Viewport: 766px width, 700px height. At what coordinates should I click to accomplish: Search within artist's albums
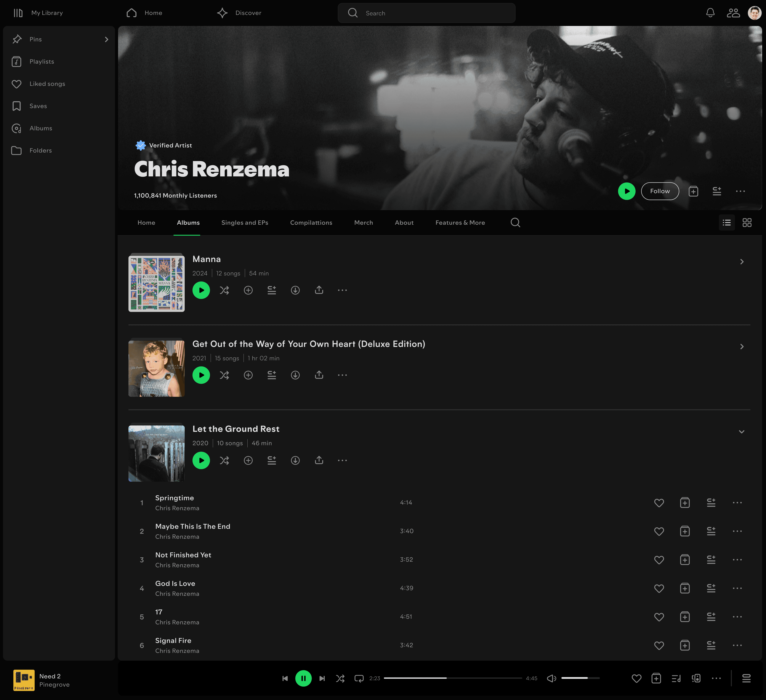tap(515, 223)
